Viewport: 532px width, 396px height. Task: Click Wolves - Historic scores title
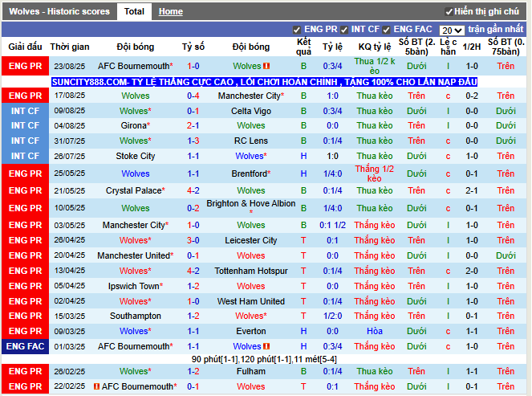pos(59,11)
